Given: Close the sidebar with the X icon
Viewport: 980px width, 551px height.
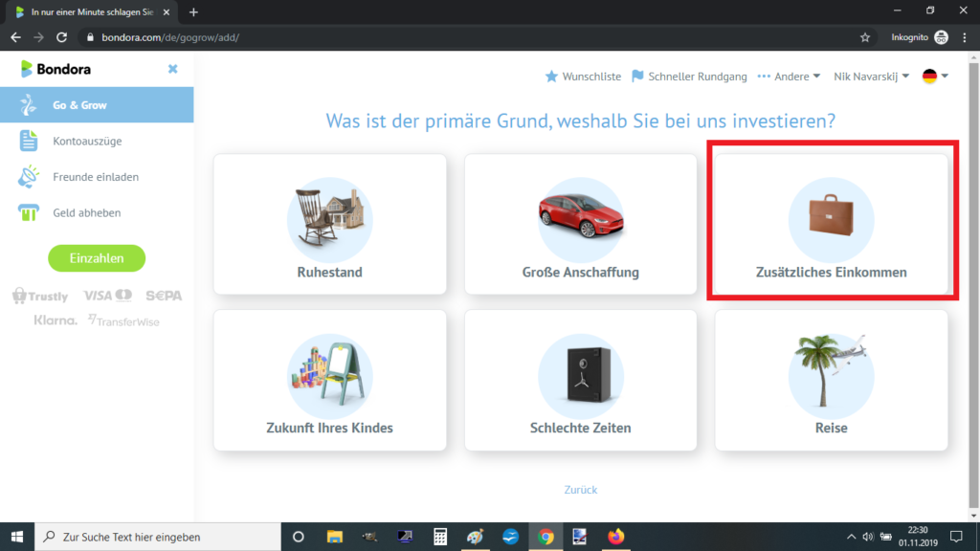Looking at the screenshot, I should tap(173, 69).
